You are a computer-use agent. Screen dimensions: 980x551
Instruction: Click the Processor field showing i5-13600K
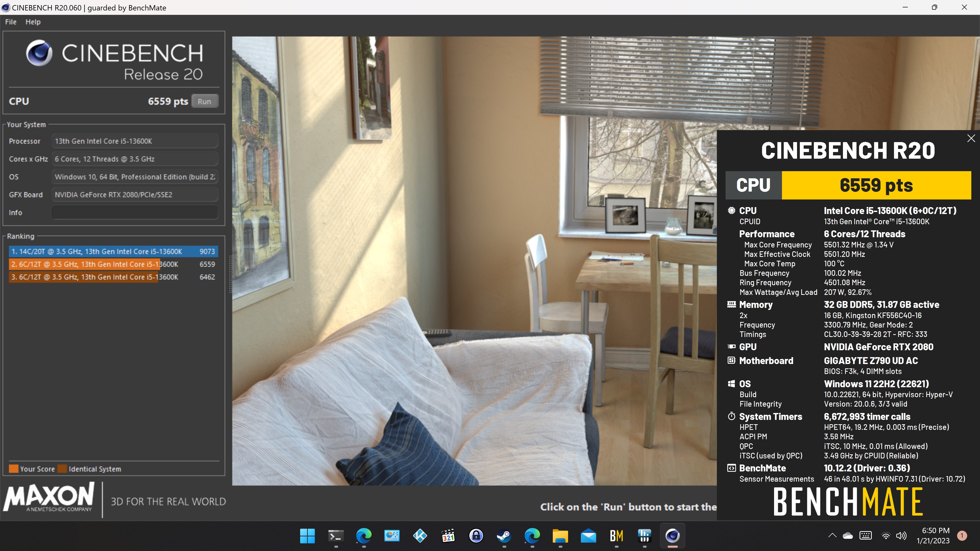pos(135,141)
